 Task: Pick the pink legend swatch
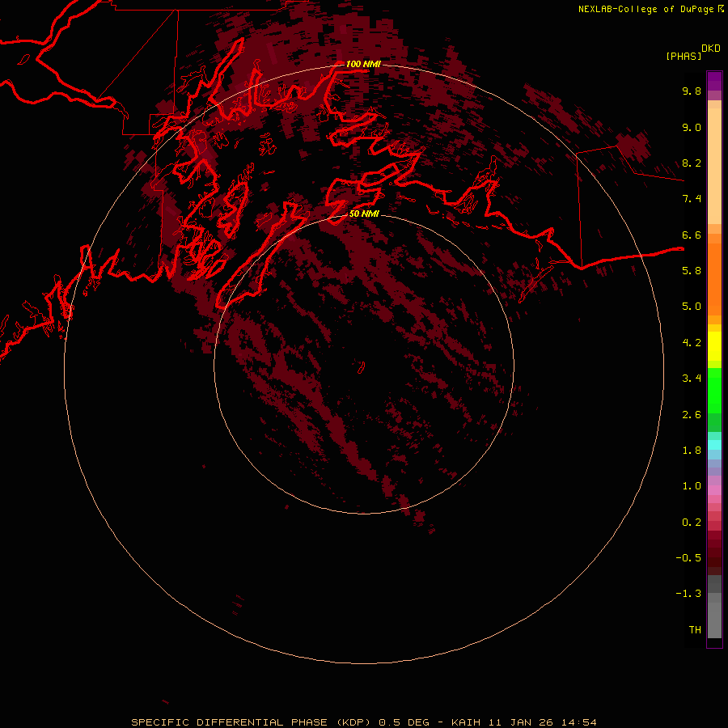714,490
